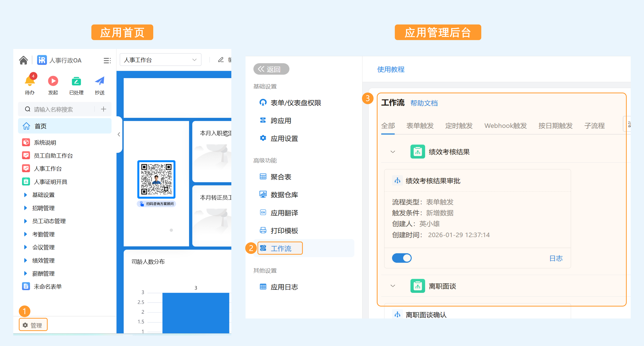Click the 管理 gear button

(x=33, y=325)
